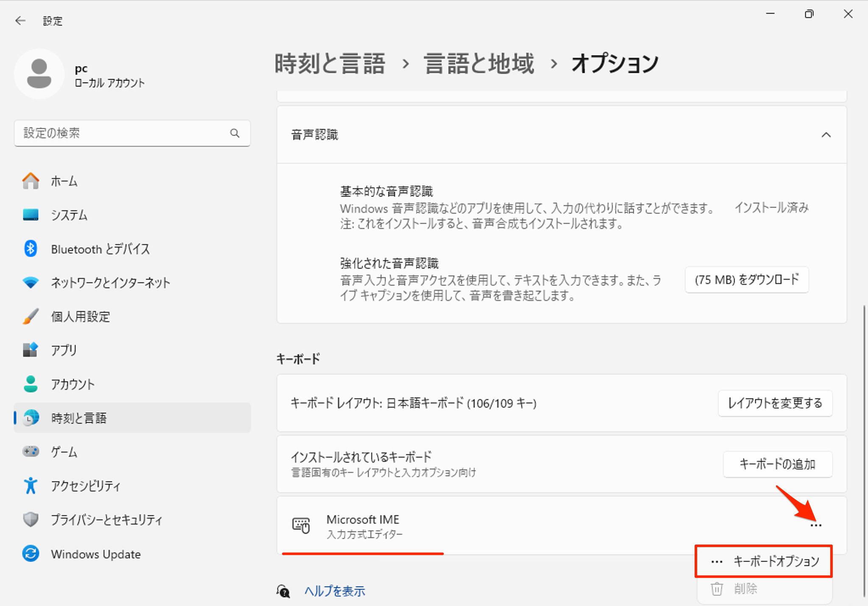Select Bluetooth とデバイス in sidebar
868x606 pixels.
100,249
